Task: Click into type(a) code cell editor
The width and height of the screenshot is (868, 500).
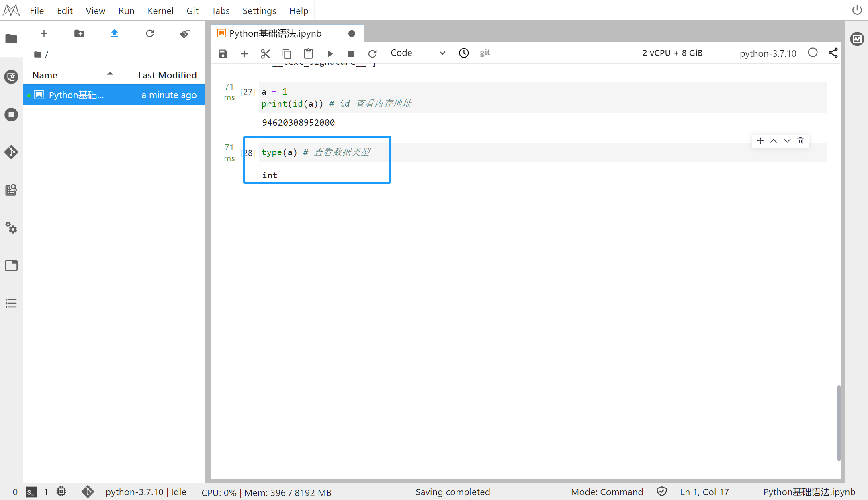Action: pos(542,152)
